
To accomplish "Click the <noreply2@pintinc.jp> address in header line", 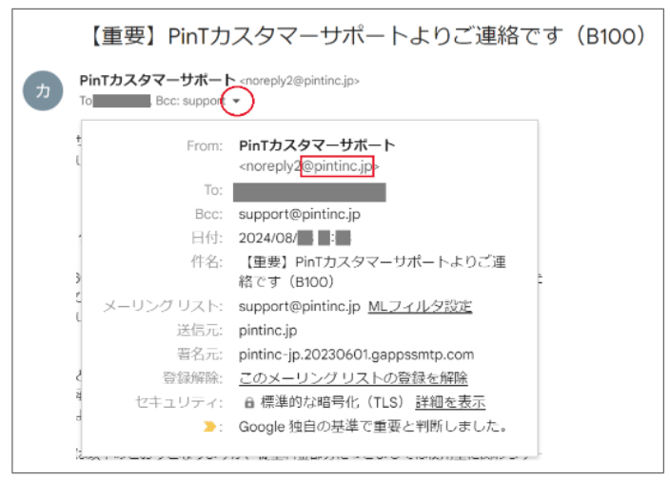I will [x=300, y=81].
